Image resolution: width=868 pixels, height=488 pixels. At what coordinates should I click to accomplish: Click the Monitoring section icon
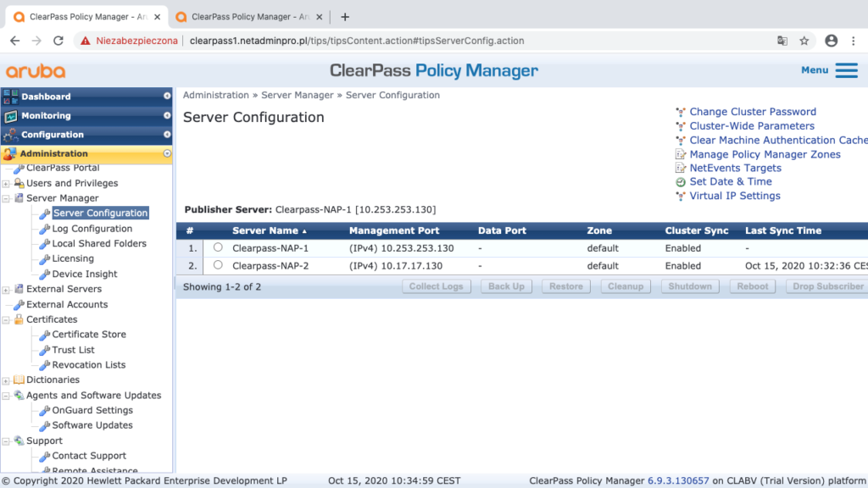10,115
